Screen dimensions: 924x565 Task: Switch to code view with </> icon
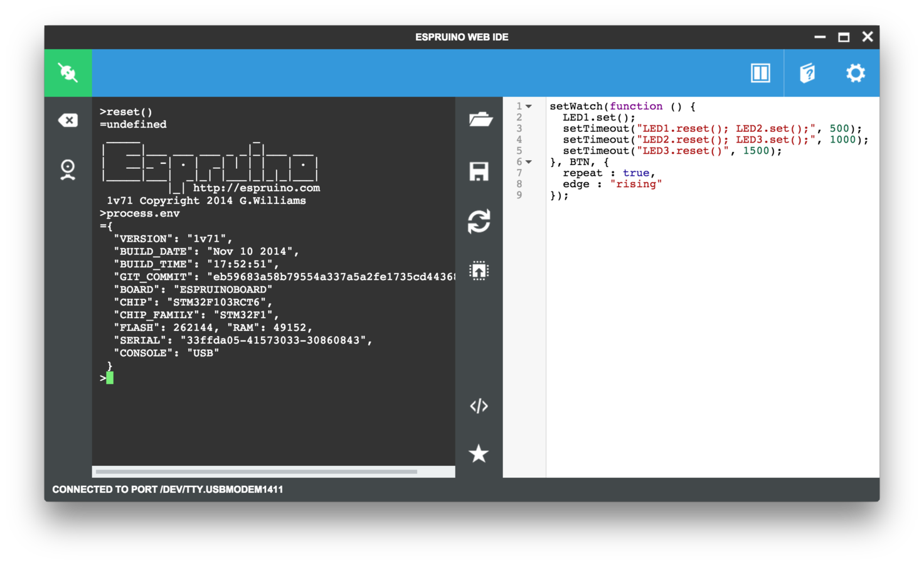(479, 406)
